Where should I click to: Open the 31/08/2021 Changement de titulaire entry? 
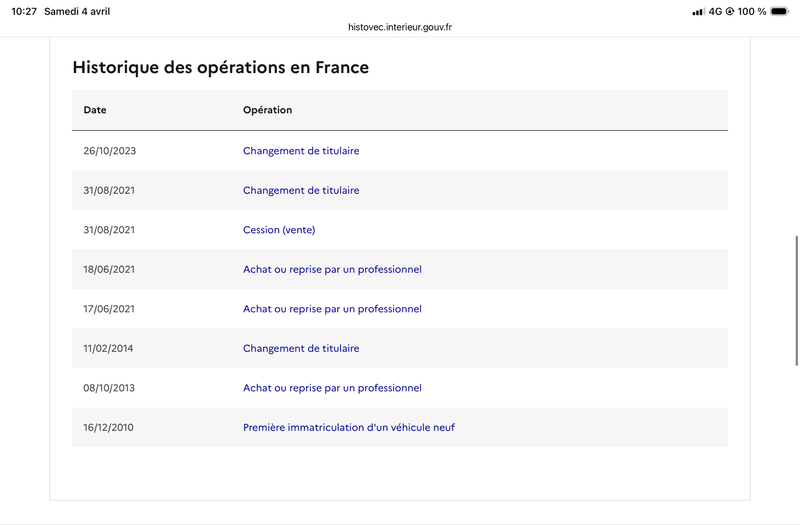pos(301,190)
